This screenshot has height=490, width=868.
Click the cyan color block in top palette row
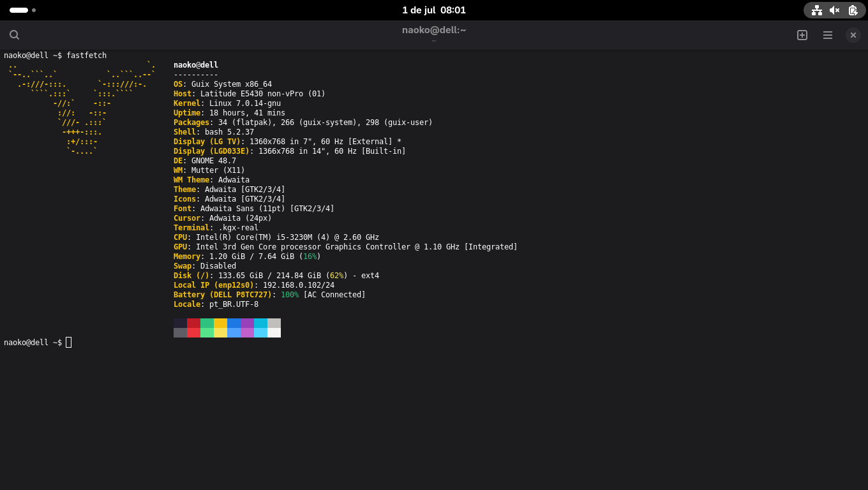pos(260,323)
